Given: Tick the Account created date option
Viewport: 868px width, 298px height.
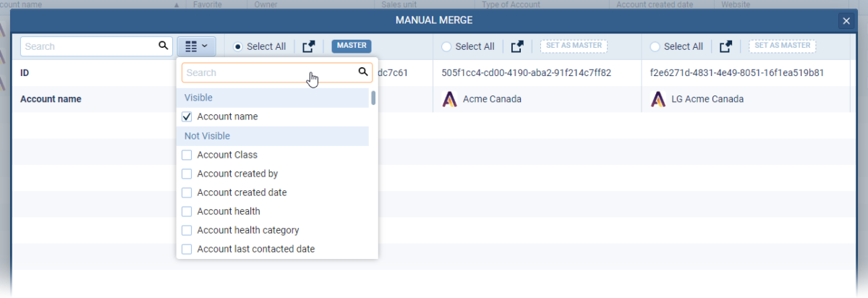Looking at the screenshot, I should click(x=187, y=192).
